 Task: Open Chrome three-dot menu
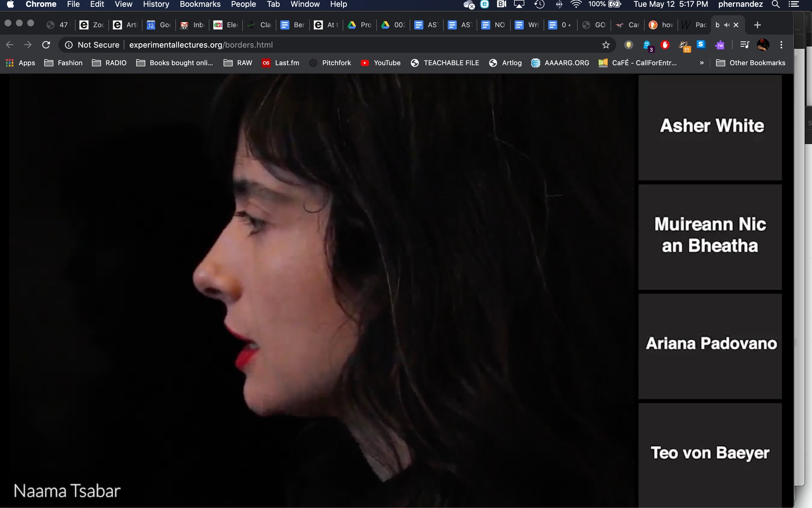(x=781, y=45)
